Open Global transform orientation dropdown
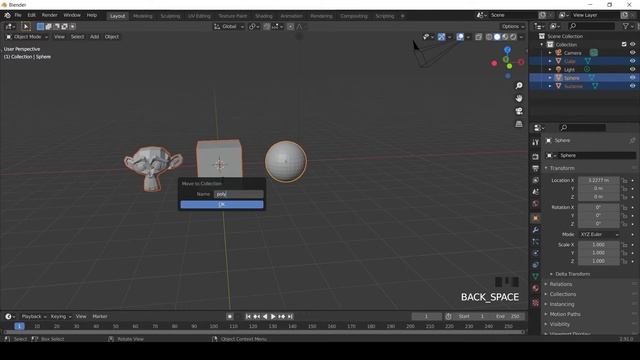Screen dimensions: 640x360 [229, 27]
